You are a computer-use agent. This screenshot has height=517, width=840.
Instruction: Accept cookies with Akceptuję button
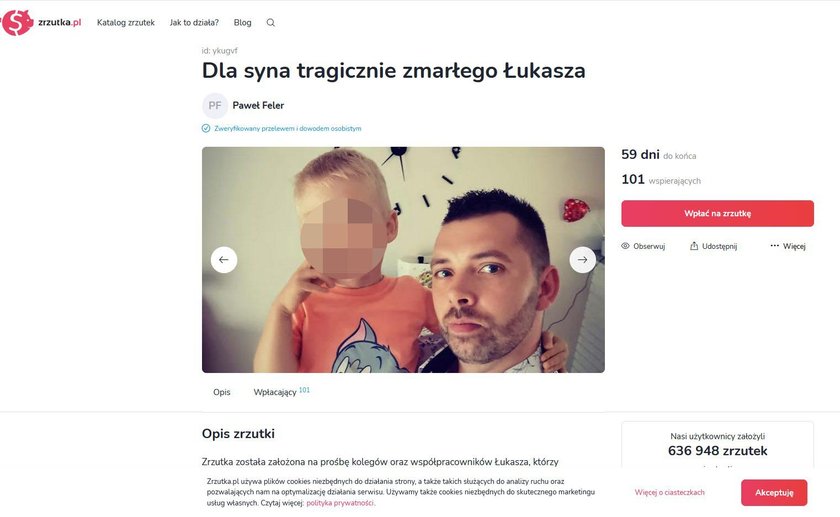(x=774, y=492)
